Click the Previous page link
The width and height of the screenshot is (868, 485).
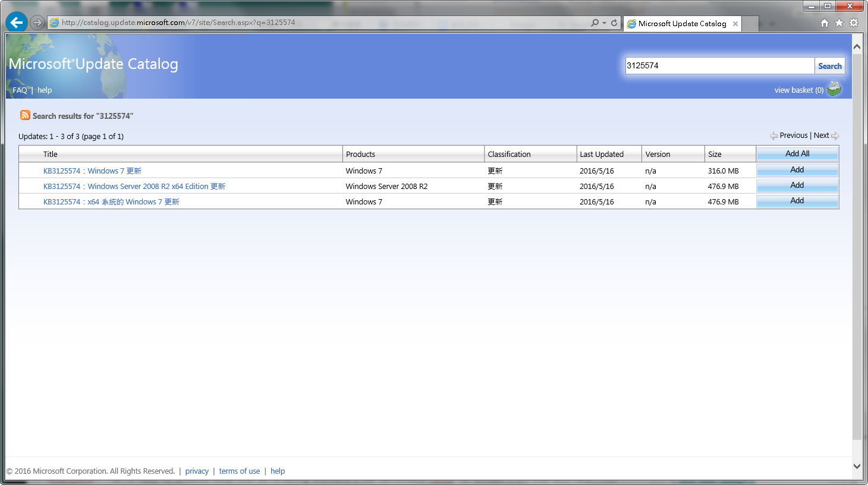pyautogui.click(x=794, y=136)
